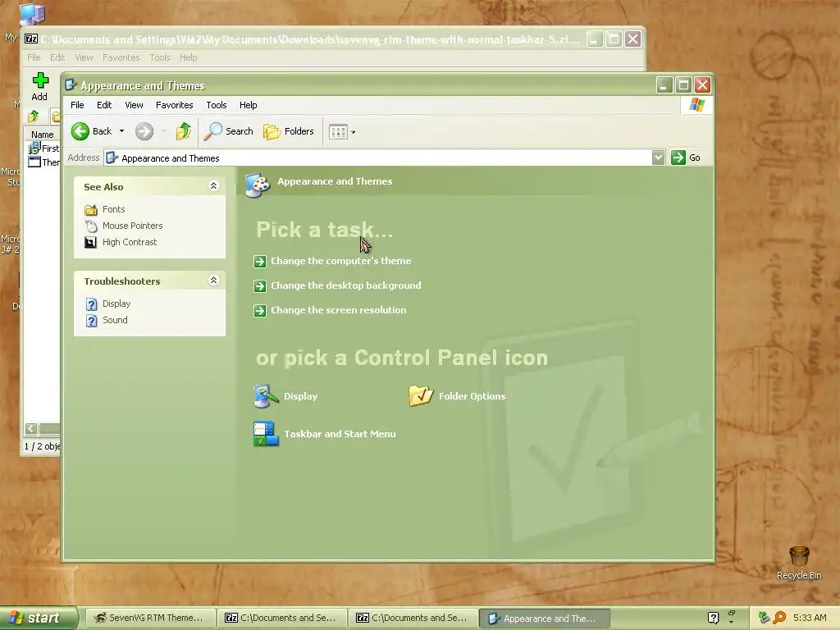Click Add button in 7-Zip window
Screen dimensions: 840x630
(x=39, y=87)
